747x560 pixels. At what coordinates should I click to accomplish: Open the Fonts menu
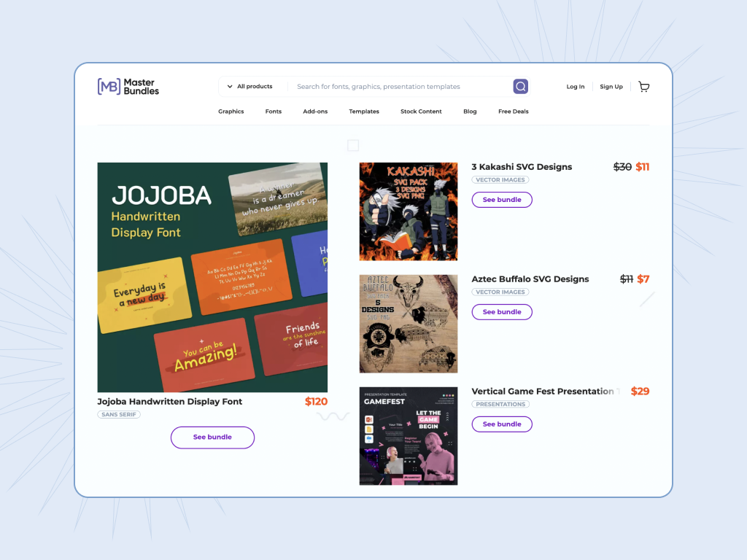[274, 112]
